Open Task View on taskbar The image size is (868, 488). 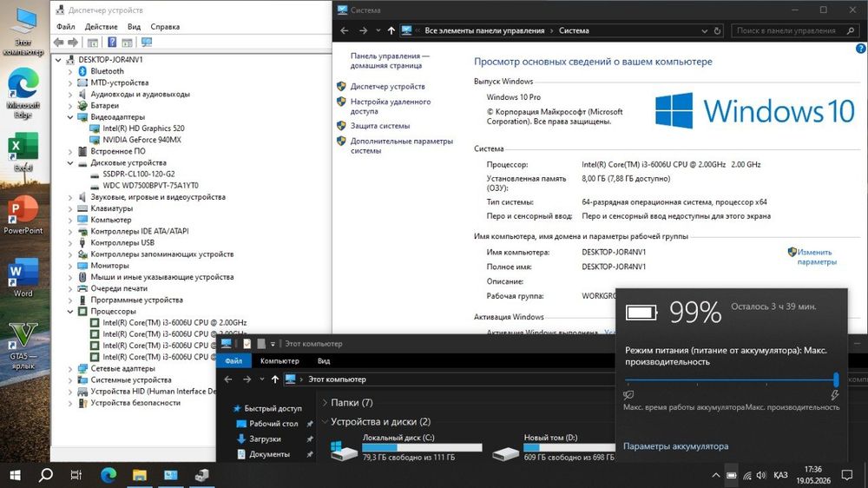(x=76, y=475)
